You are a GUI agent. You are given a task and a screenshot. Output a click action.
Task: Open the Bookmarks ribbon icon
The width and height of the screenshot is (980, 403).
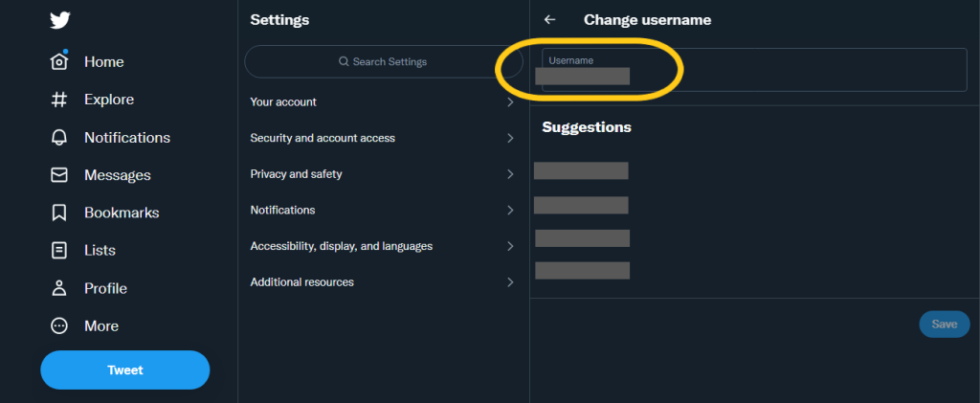tap(59, 213)
